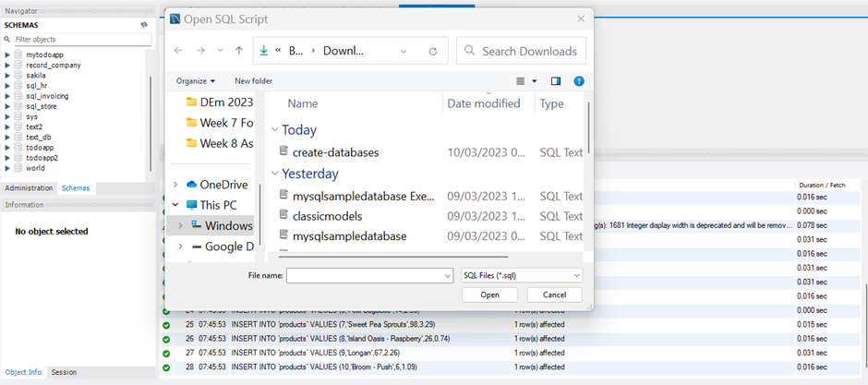The height and width of the screenshot is (385, 868).
Task: Expand the sql_hr schema
Action: (x=7, y=86)
